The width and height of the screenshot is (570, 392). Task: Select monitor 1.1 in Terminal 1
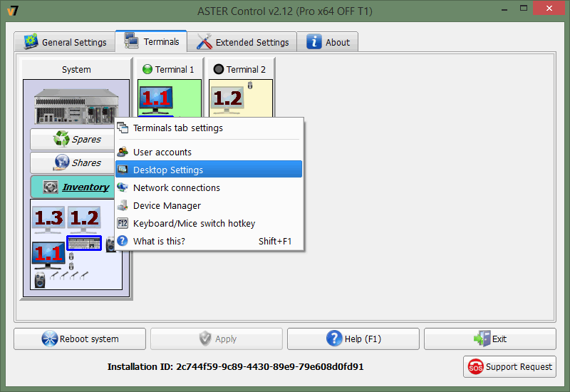pyautogui.click(x=156, y=100)
